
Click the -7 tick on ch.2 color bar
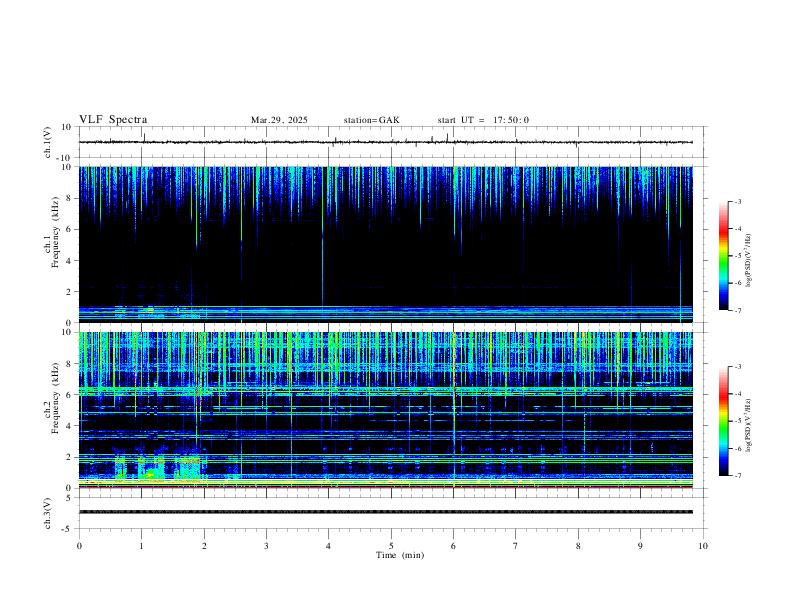coord(737,476)
